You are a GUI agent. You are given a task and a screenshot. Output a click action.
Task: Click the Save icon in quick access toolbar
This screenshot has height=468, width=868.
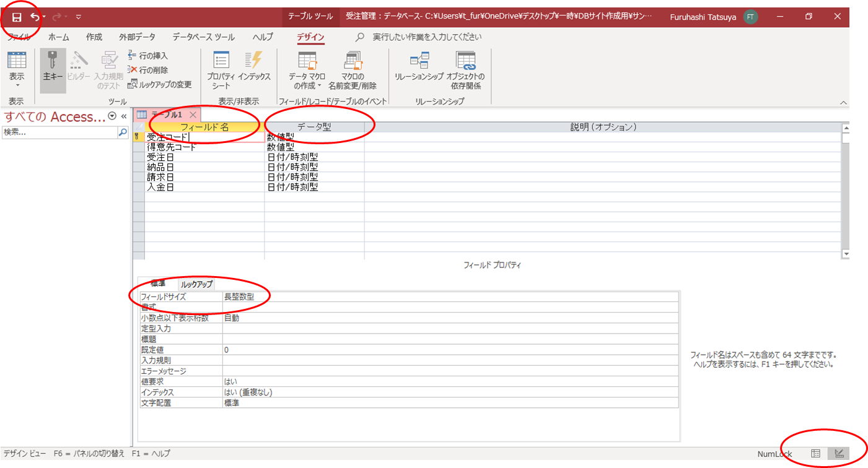point(17,17)
